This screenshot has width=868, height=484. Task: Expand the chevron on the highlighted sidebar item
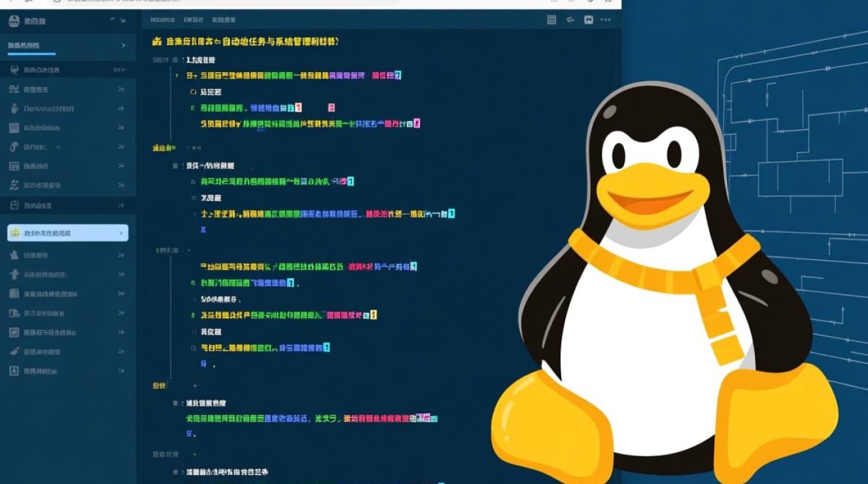[121, 233]
